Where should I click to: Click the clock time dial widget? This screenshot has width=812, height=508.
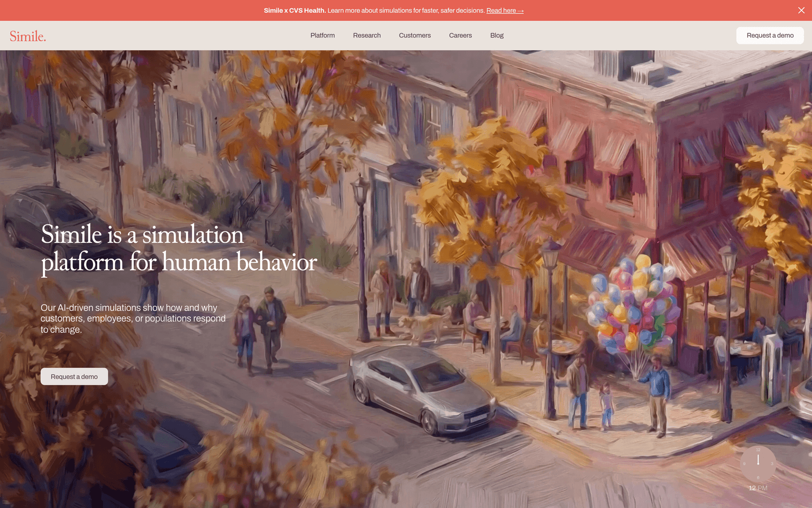[758, 464]
